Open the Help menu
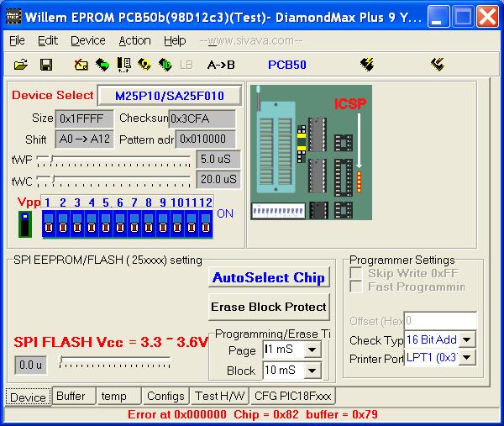 pyautogui.click(x=175, y=41)
